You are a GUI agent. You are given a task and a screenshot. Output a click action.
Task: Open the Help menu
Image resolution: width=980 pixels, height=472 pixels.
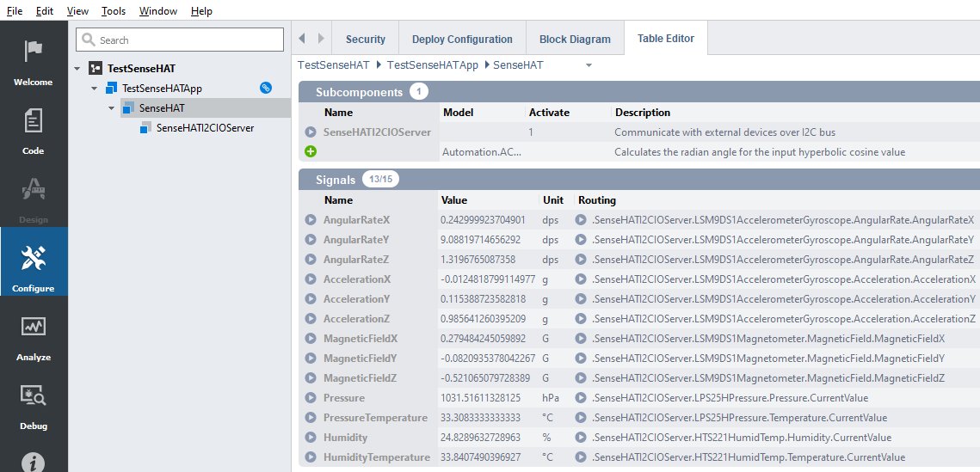click(x=201, y=10)
